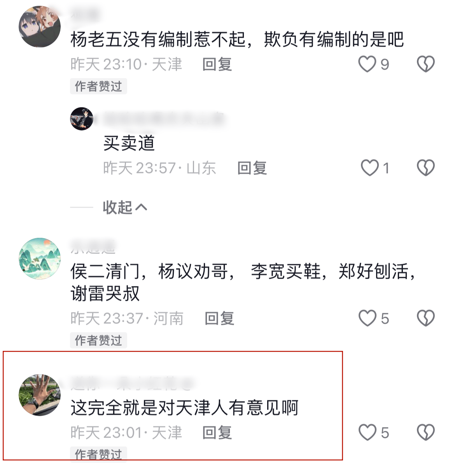
Task: Reply to the 侯二清门 comment
Action: click(x=219, y=318)
